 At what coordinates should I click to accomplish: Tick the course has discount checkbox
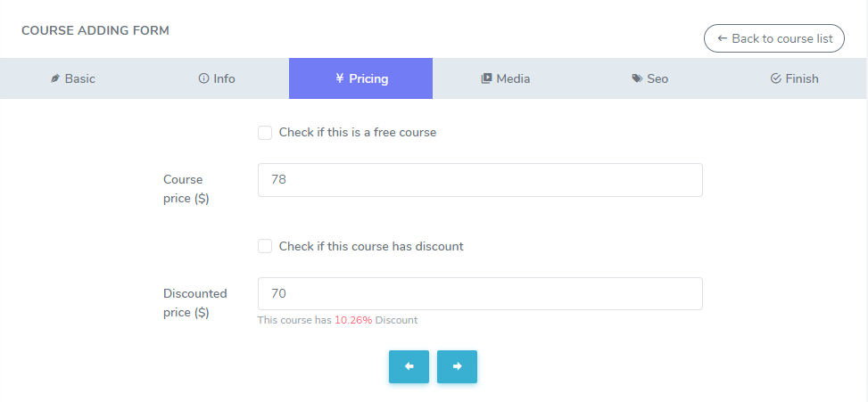click(265, 246)
